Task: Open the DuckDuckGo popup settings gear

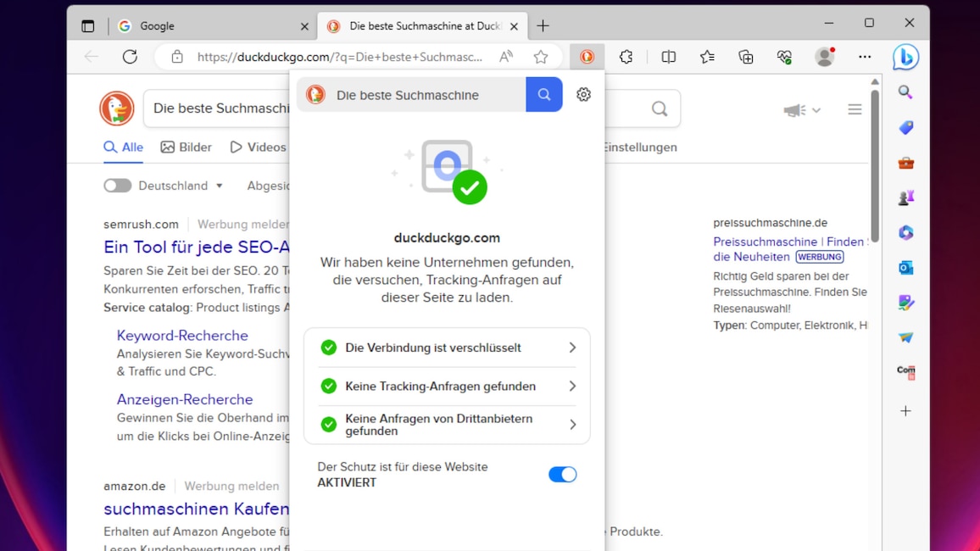Action: point(583,94)
